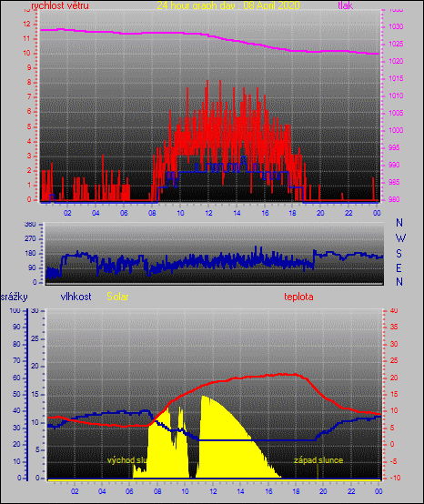424x504 pixels.
Task: Click wind speed axis value 5
Action: point(29,126)
